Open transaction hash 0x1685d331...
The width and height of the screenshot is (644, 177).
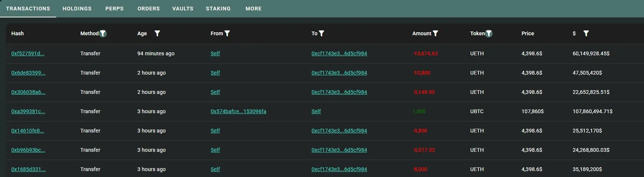click(28, 169)
